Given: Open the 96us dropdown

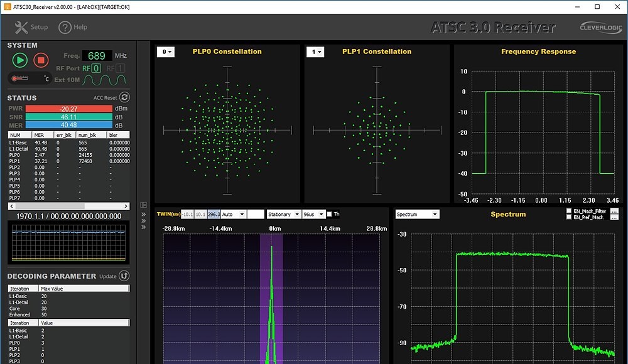Looking at the screenshot, I should [313, 215].
